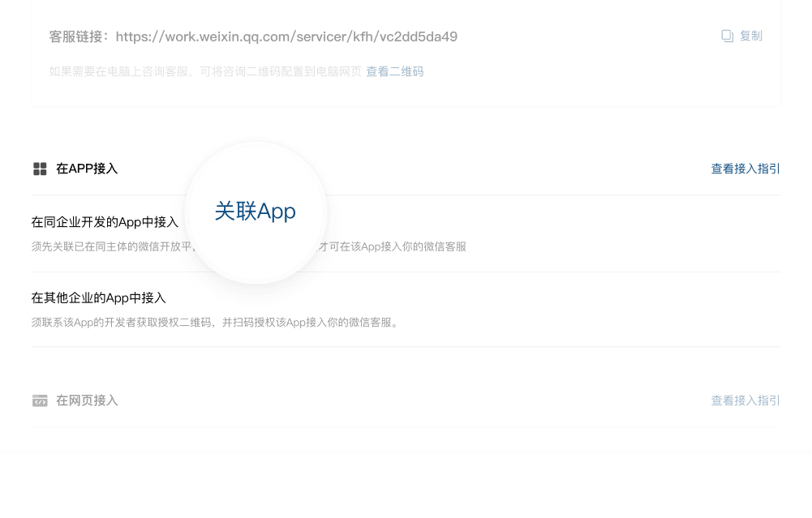Open 查看接入指引 for the 网页 section
The height and width of the screenshot is (518, 812).
tap(745, 400)
